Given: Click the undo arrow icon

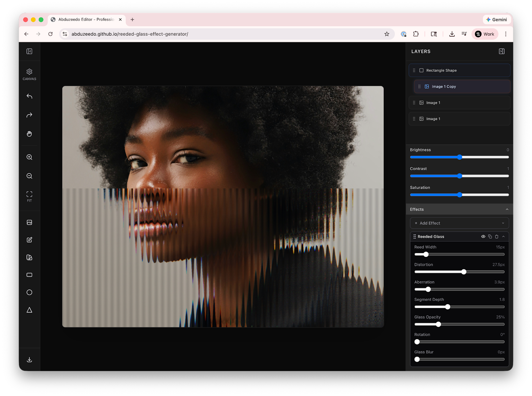Looking at the screenshot, I should (x=29, y=96).
